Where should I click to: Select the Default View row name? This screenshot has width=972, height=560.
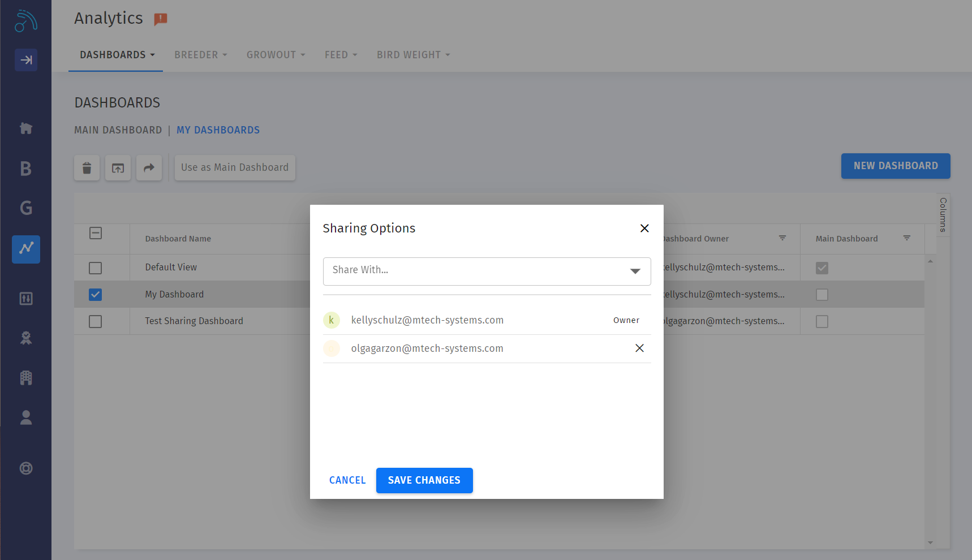[x=171, y=268]
